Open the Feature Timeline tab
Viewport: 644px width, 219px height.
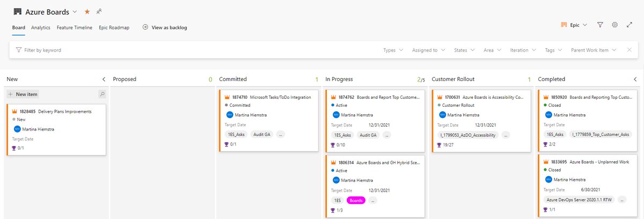point(75,27)
